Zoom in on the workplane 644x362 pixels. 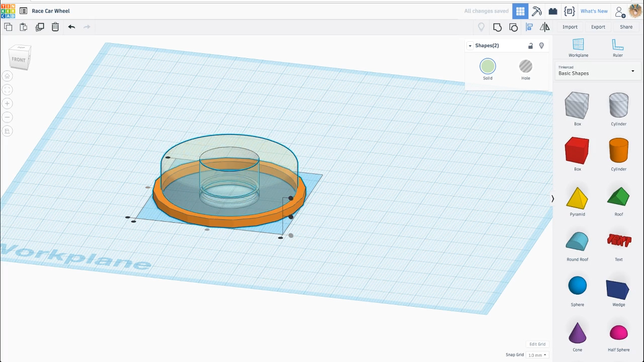point(8,104)
